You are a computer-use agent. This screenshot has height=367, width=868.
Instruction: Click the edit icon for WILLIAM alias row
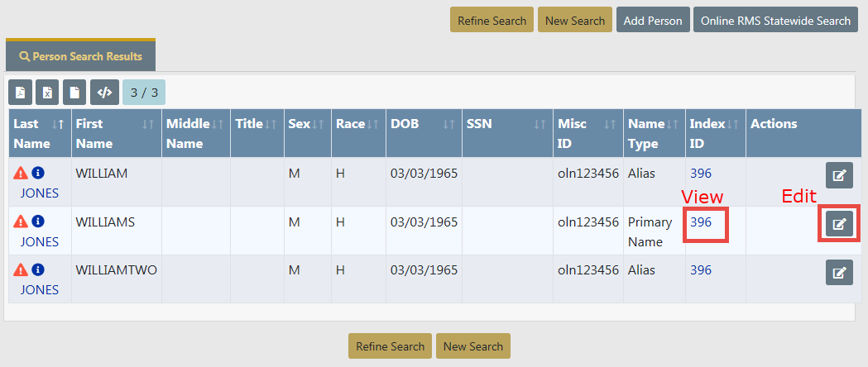(839, 175)
